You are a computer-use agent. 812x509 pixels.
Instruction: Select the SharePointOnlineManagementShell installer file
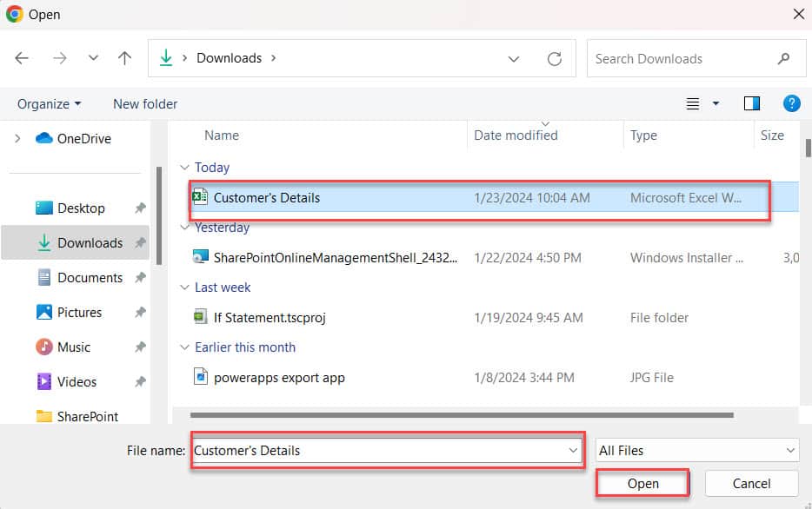pos(336,258)
